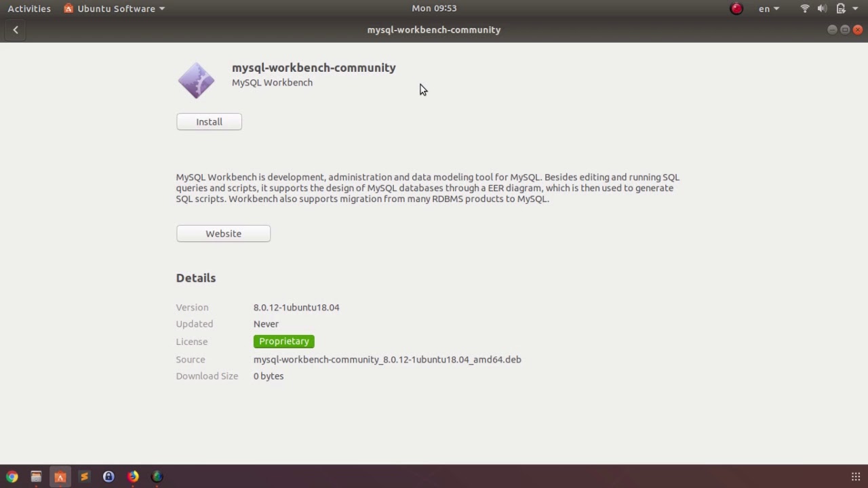This screenshot has width=868, height=488.
Task: Click the Wi-Fi icon in the top bar
Action: 805,9
